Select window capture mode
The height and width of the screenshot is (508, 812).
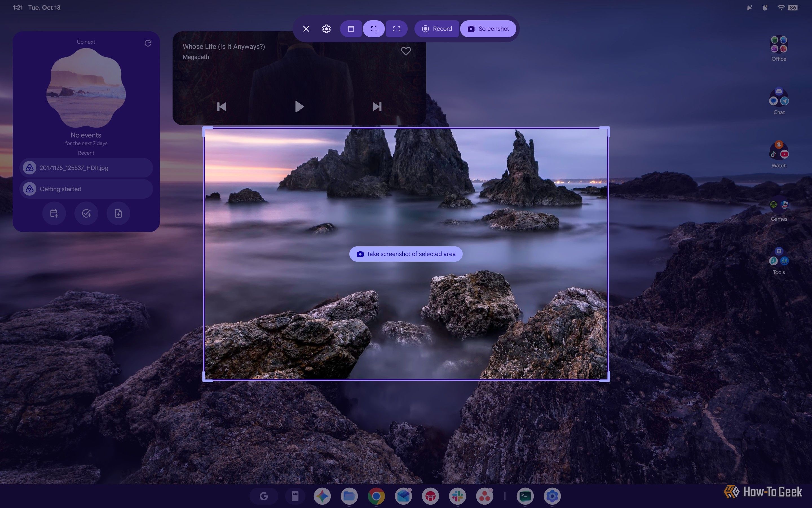pos(351,29)
